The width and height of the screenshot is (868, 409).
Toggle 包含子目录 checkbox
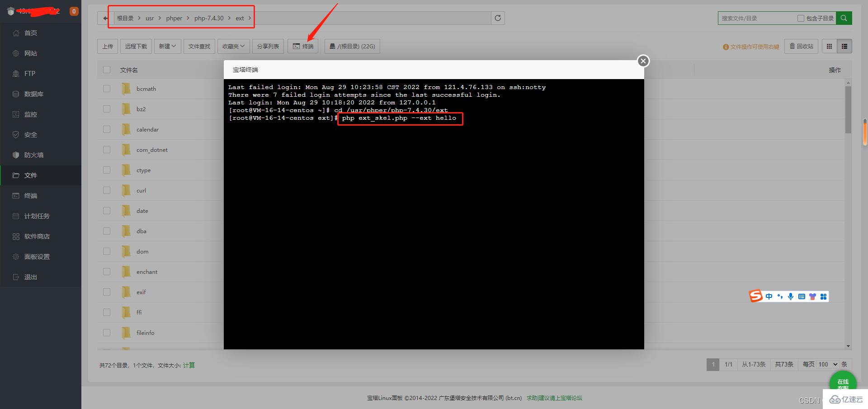pos(801,18)
